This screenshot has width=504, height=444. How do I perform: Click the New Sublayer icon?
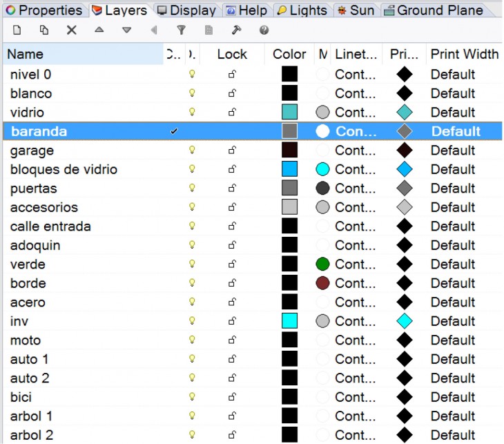click(44, 30)
